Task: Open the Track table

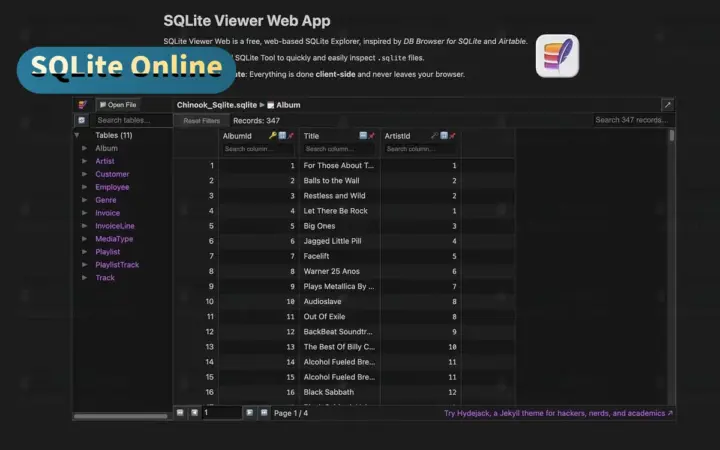Action: pos(105,277)
